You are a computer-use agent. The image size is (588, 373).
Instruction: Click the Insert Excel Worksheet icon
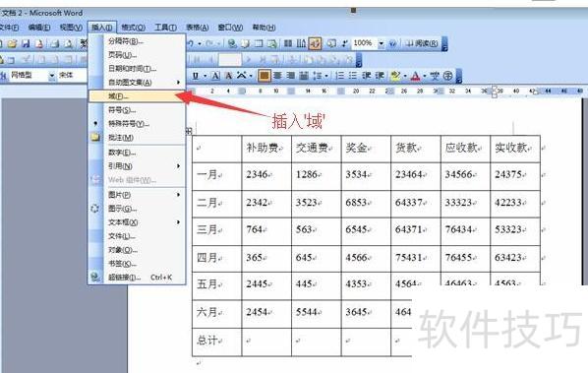tap(272, 44)
